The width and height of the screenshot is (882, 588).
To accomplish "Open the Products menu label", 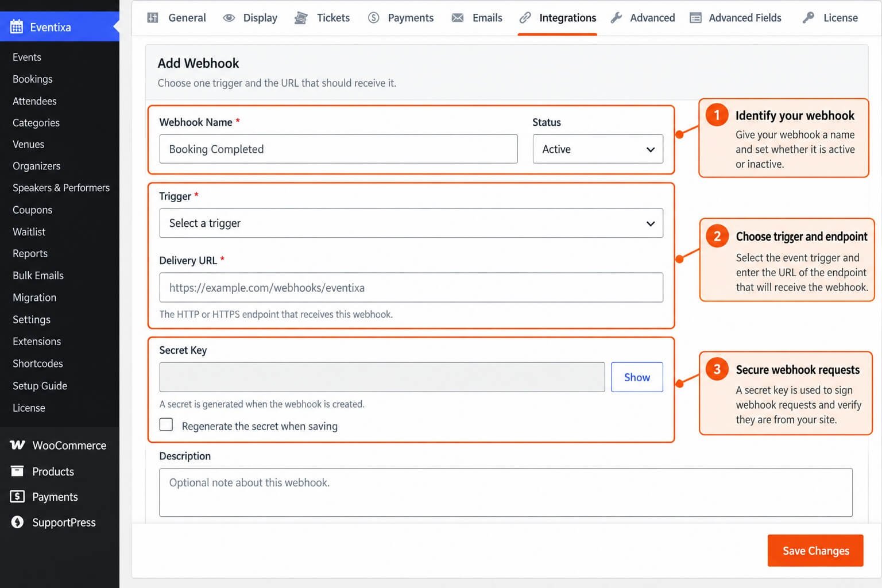I will [53, 472].
